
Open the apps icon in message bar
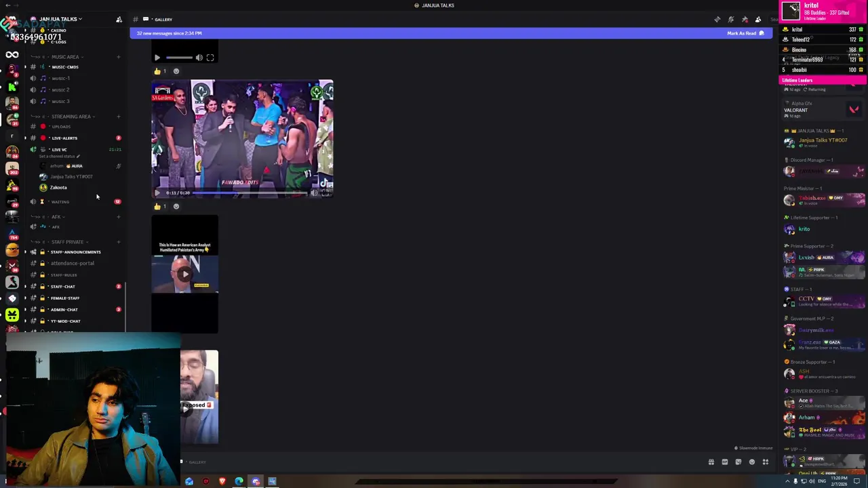pos(766,462)
